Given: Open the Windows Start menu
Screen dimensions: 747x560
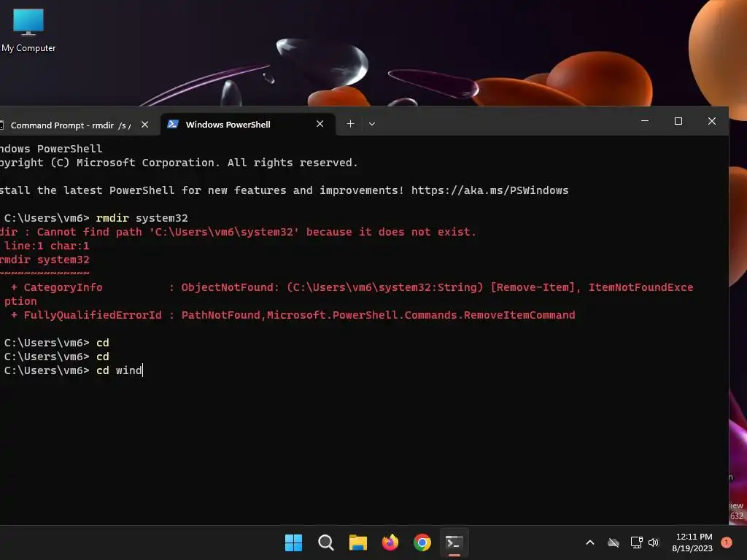Looking at the screenshot, I should click(x=293, y=542).
